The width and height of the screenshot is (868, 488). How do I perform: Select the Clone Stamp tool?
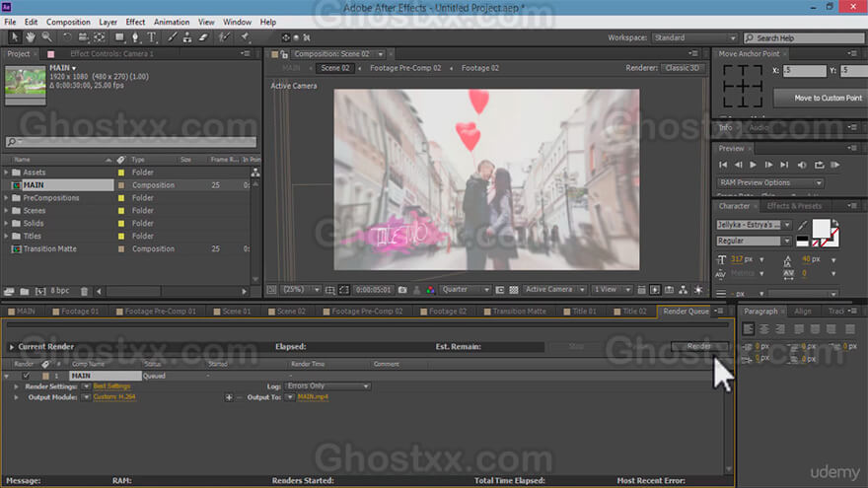[x=187, y=37]
